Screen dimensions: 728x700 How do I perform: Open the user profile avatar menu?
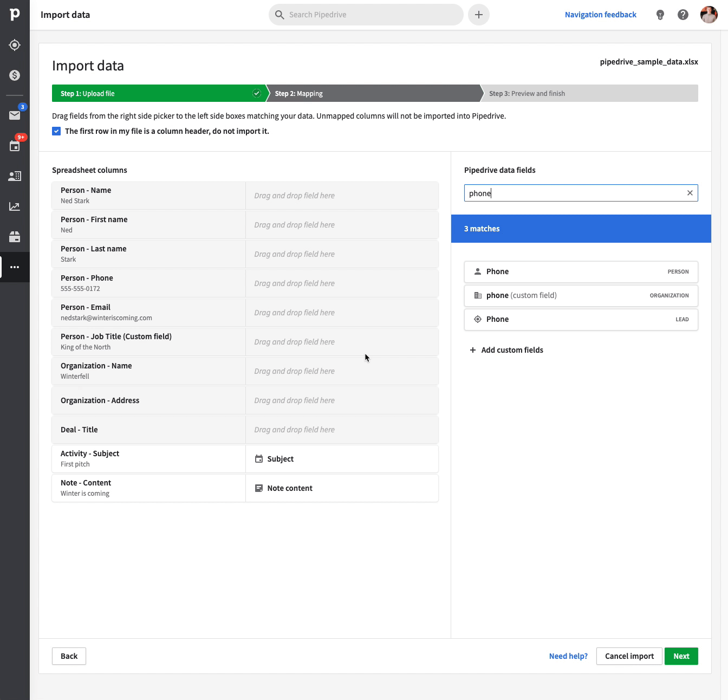point(708,15)
